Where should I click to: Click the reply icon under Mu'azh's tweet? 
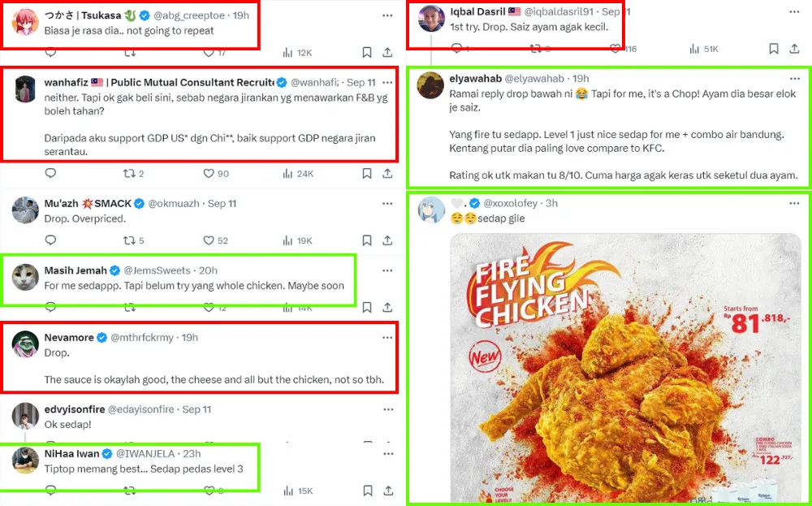[50, 240]
